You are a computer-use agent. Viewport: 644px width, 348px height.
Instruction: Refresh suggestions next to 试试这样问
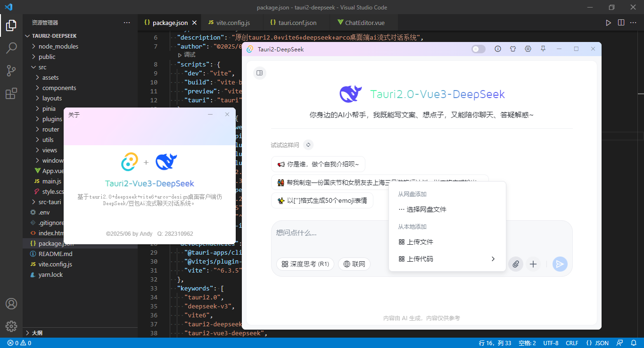[308, 145]
